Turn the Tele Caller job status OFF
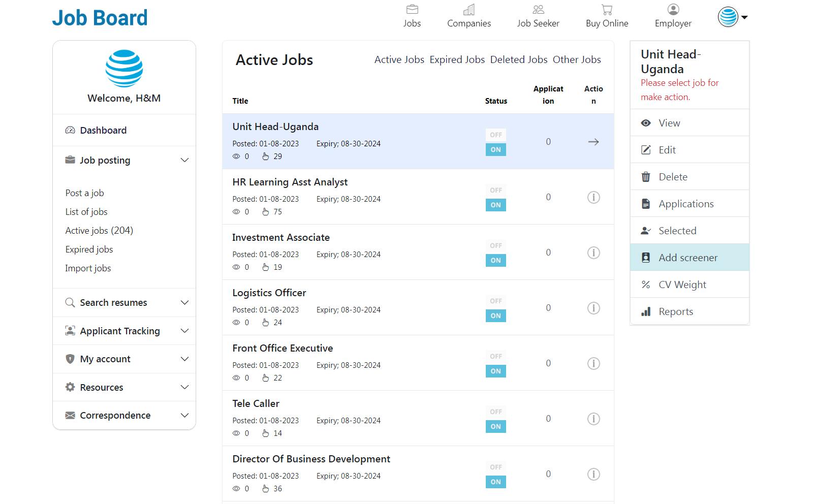The height and width of the screenshot is (504, 813). [x=495, y=412]
